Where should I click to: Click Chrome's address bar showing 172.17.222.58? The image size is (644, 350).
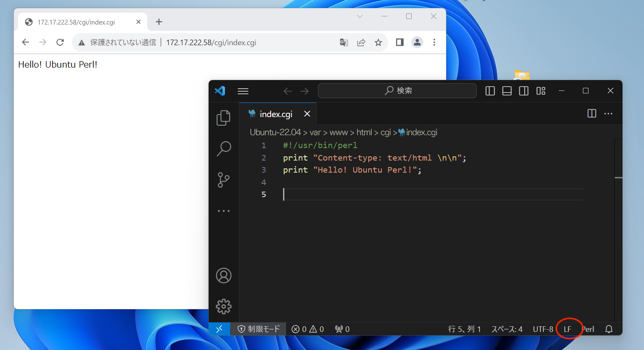[211, 42]
